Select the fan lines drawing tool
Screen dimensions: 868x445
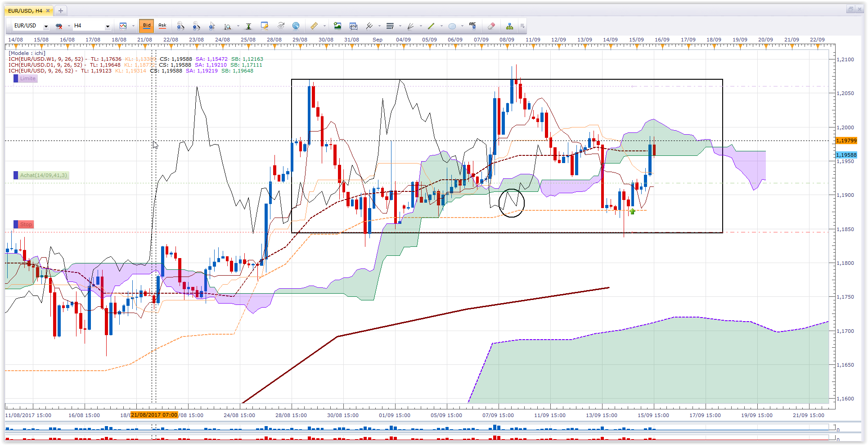(411, 26)
